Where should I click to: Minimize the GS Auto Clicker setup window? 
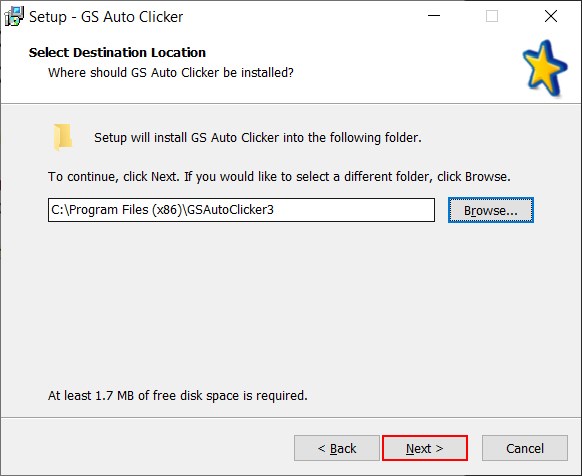tap(434, 16)
